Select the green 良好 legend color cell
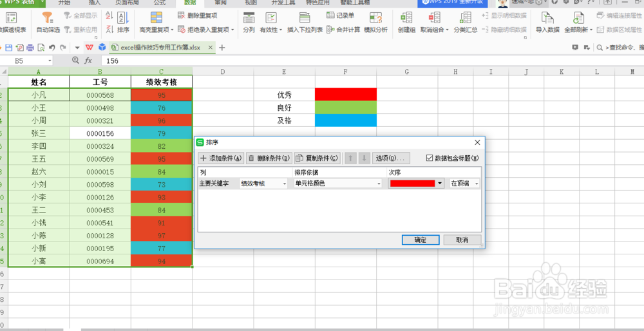This screenshot has height=331, width=644. click(346, 107)
